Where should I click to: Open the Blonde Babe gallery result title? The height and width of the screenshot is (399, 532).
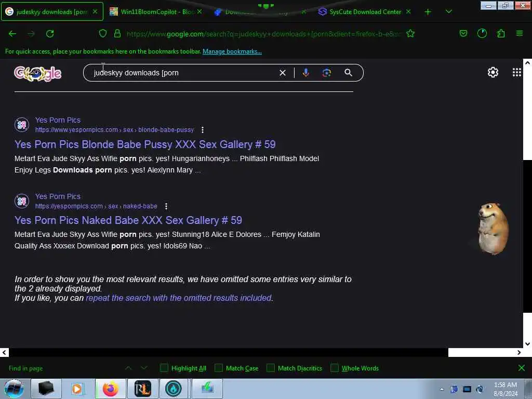pyautogui.click(x=145, y=144)
